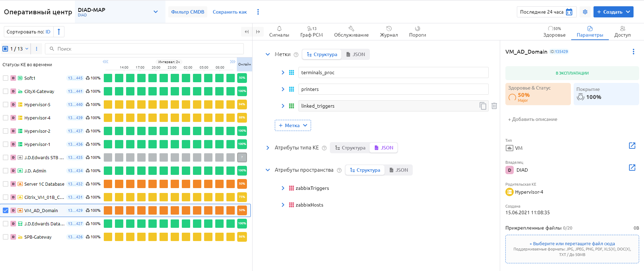Open the DIAD-MAP dropdown
The width and height of the screenshot is (644, 271).
click(x=155, y=12)
